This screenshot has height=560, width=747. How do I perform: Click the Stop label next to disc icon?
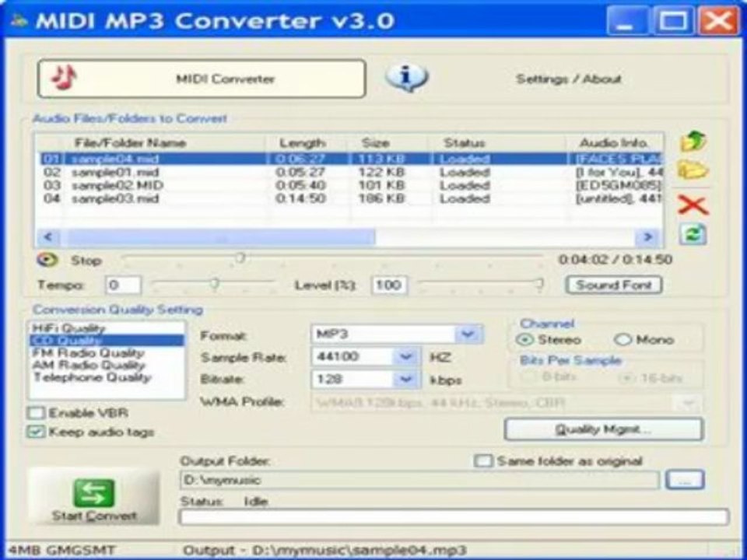tap(86, 261)
